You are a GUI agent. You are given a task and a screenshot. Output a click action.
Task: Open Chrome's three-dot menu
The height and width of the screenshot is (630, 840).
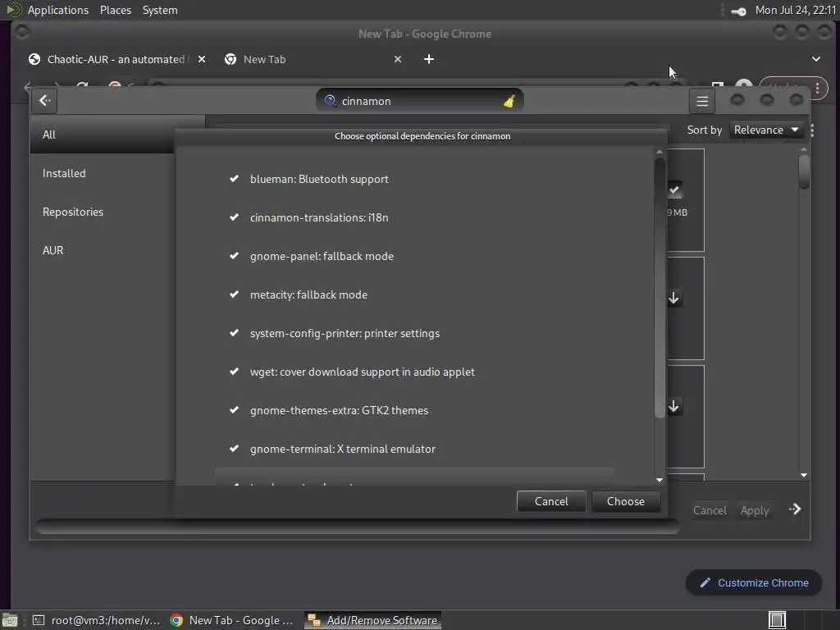pyautogui.click(x=818, y=89)
